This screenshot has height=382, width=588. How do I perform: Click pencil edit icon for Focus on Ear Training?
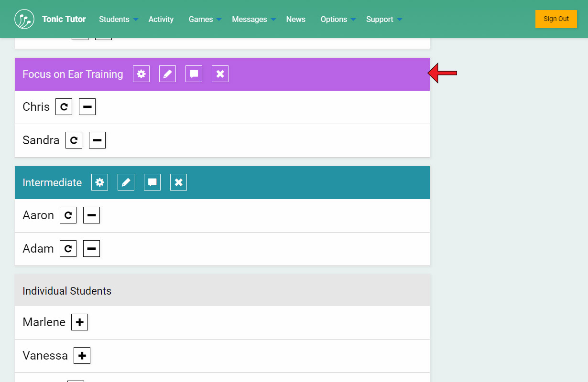point(167,74)
